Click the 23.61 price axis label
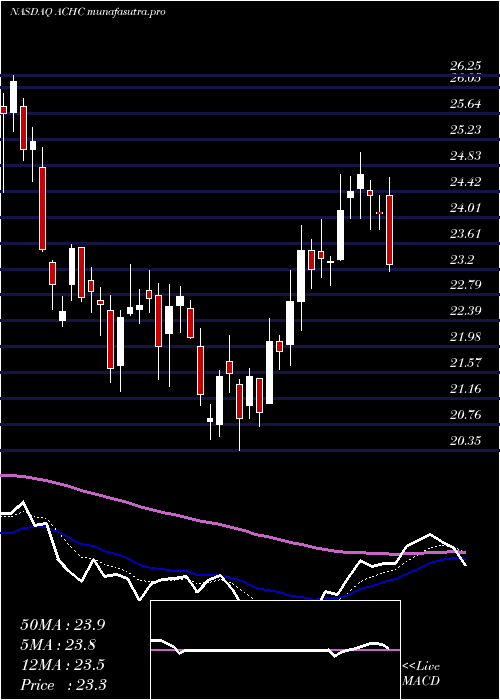This screenshot has height=700, width=500. click(x=465, y=233)
